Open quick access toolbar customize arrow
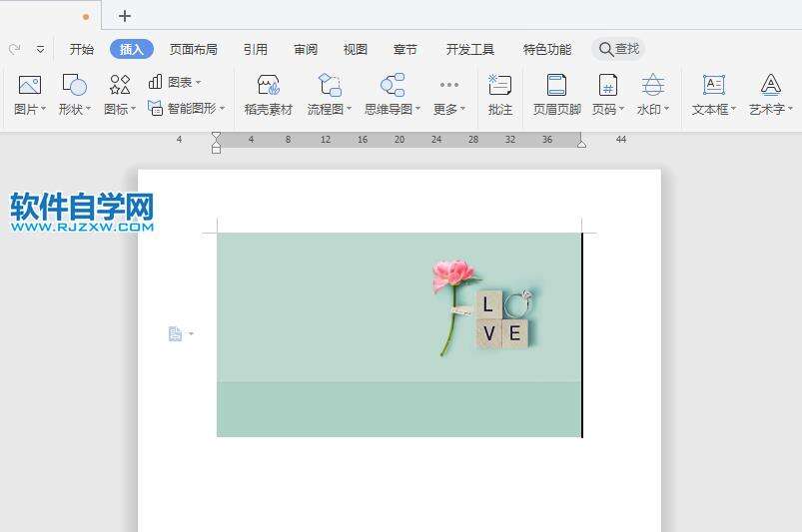 tap(40, 50)
